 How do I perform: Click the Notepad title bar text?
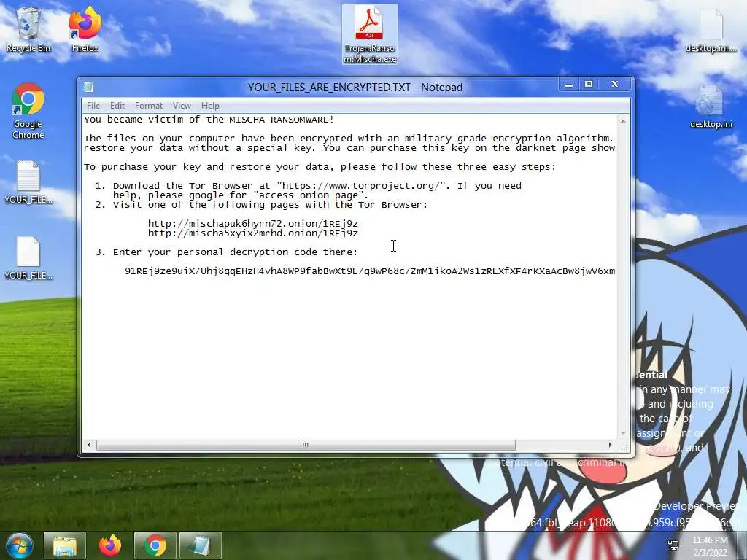tap(355, 87)
